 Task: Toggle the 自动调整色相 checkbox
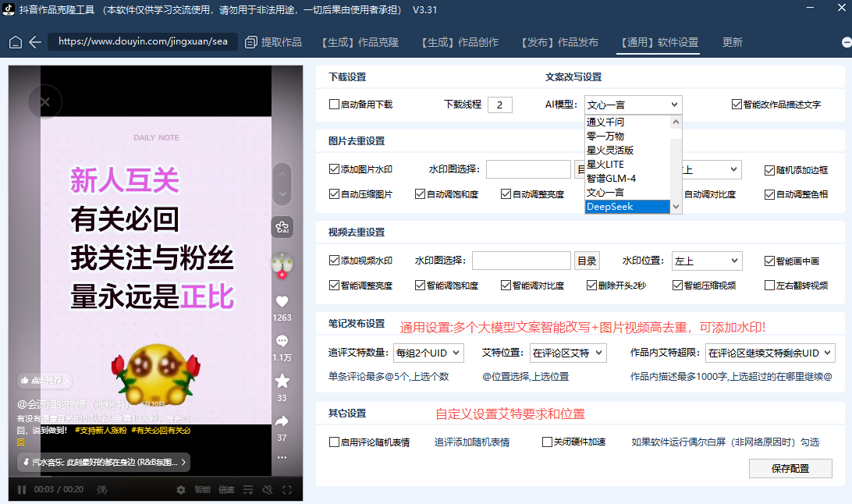(x=769, y=194)
